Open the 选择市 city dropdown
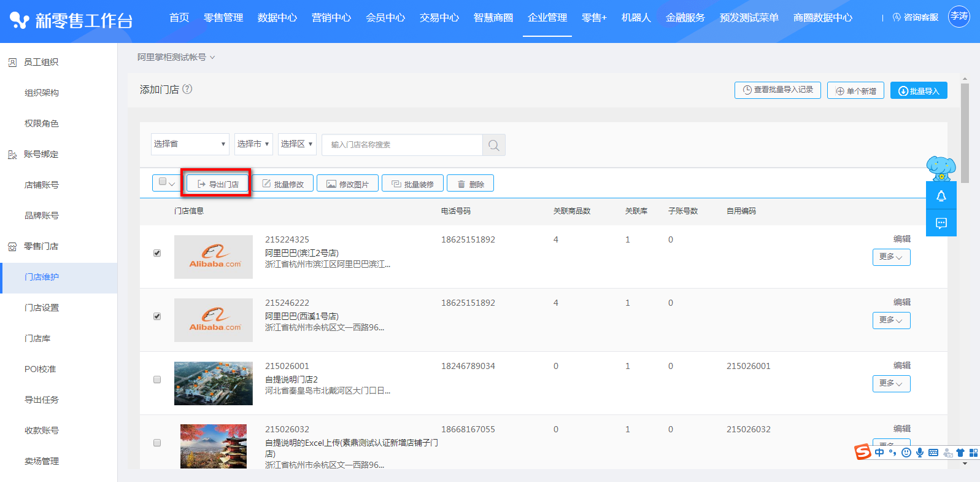This screenshot has width=980, height=482. (253, 144)
